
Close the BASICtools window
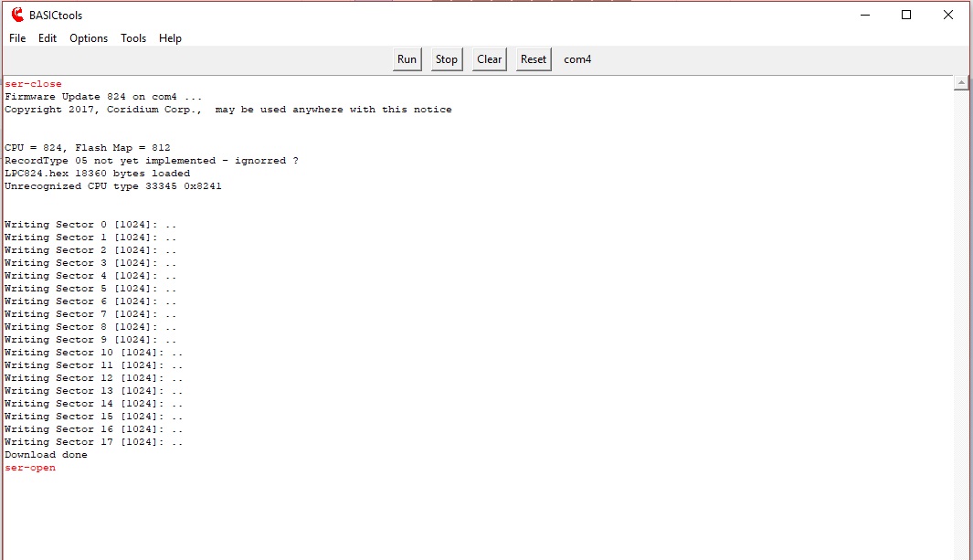(948, 15)
